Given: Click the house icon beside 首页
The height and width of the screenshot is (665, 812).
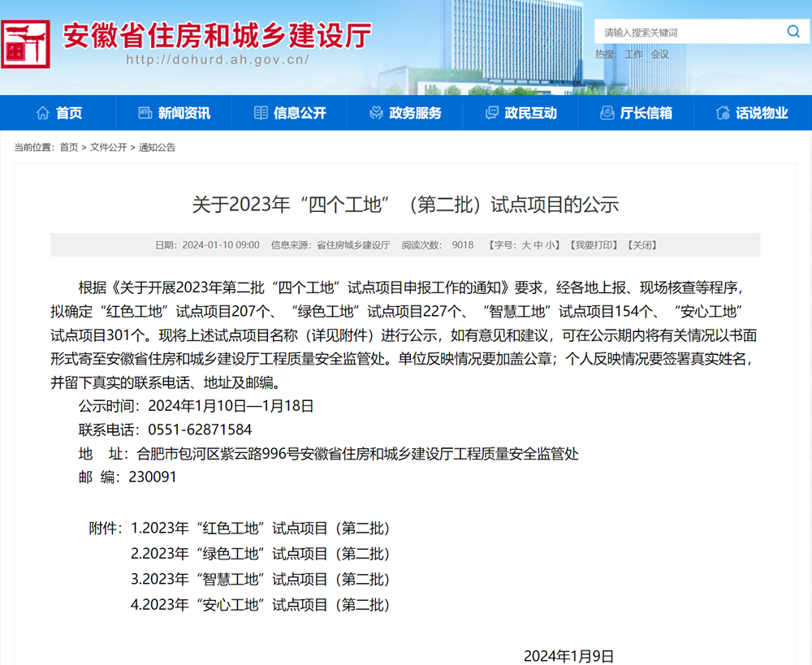Looking at the screenshot, I should pos(43,114).
